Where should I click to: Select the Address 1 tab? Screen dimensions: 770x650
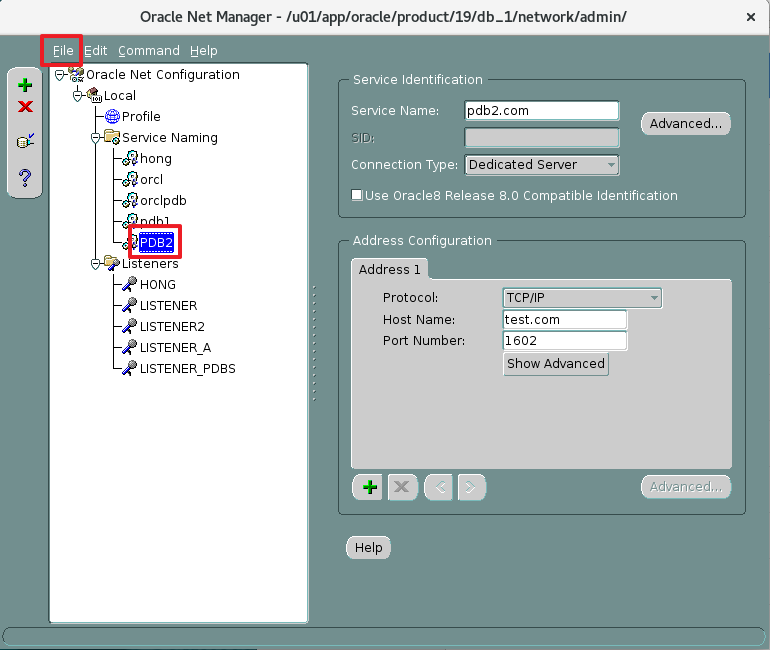[x=389, y=270]
